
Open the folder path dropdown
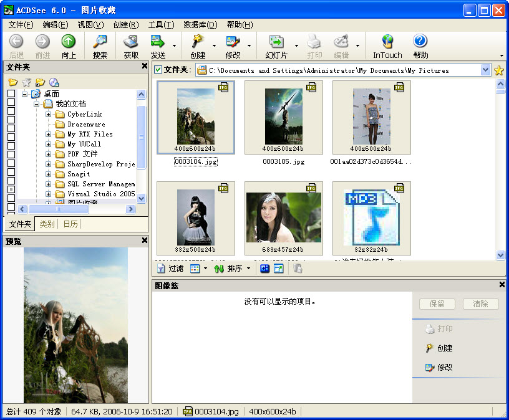tap(486, 70)
